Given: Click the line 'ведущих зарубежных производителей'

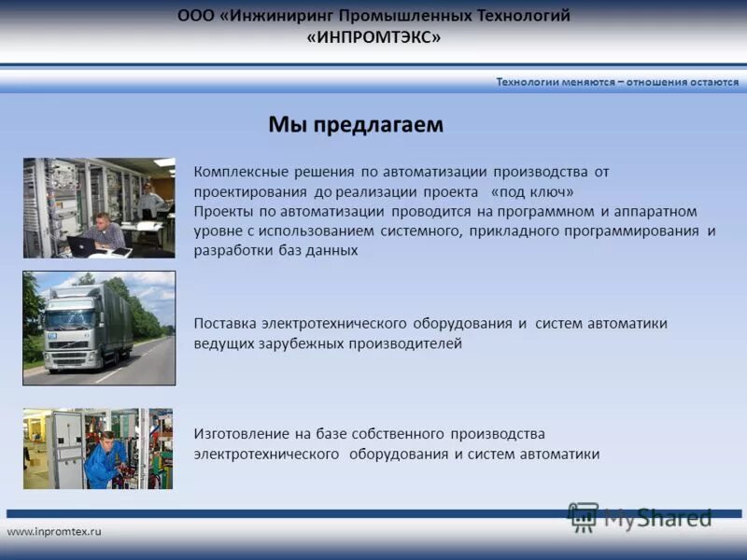Looking at the screenshot, I should coord(328,343).
